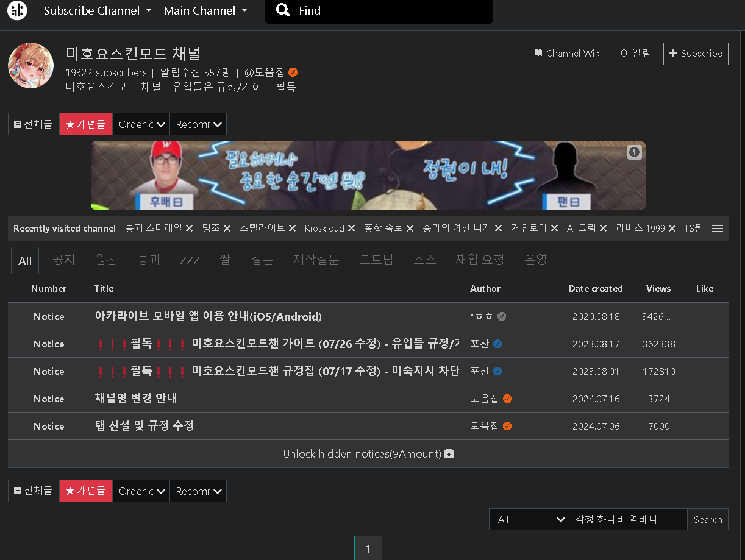Click the blue badge on 포산 규정집 row
Image resolution: width=745 pixels, height=560 pixels.
497,372
